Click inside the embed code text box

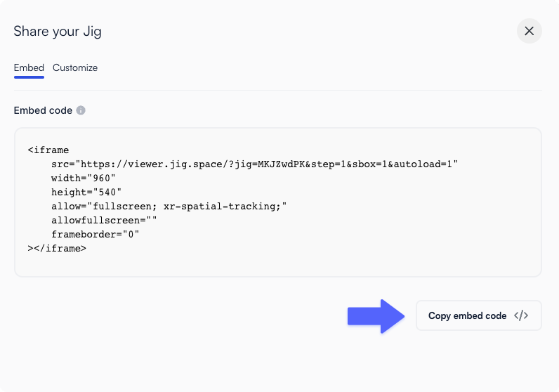[x=277, y=202]
